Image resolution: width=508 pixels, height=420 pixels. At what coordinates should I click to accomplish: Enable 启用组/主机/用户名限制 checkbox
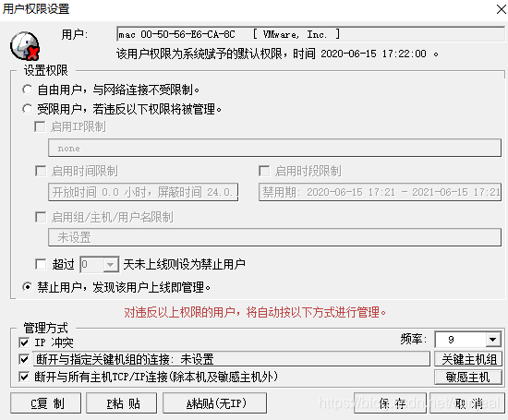click(41, 217)
